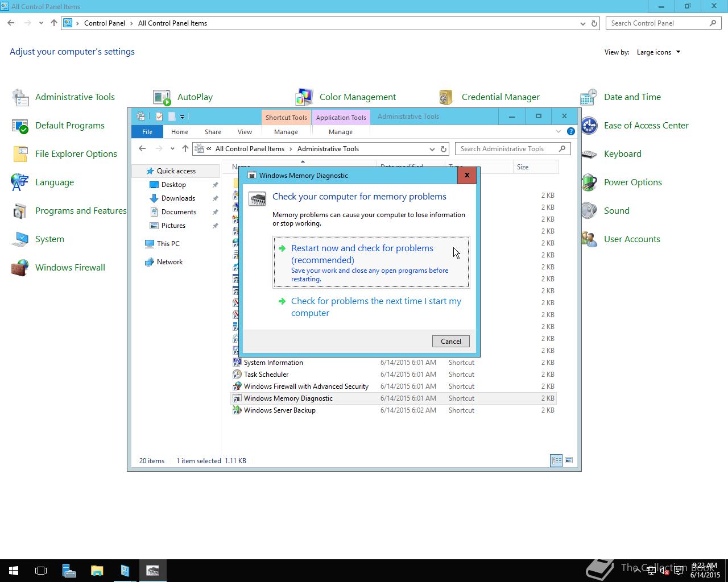
Task: Click Explorer help question mark icon
Action: tap(571, 131)
